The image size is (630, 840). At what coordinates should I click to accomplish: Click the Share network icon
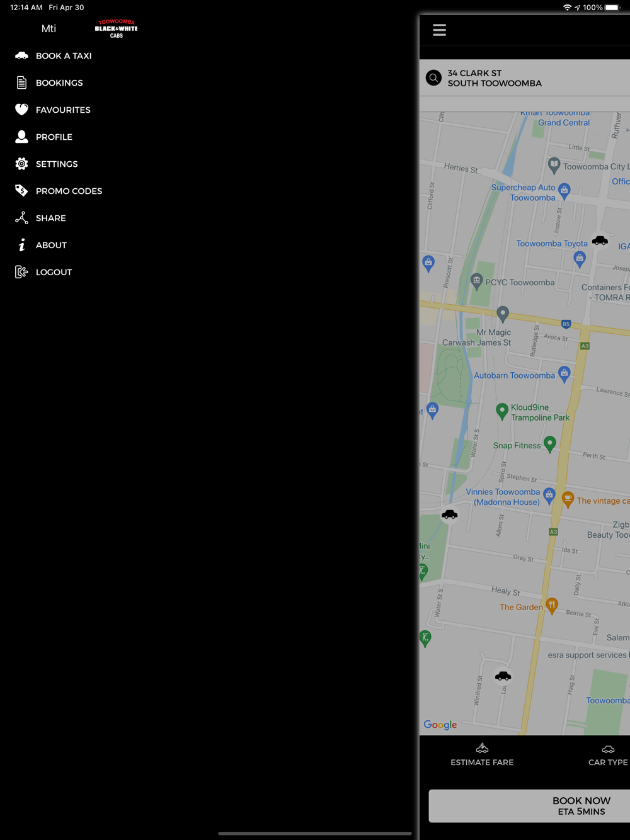(21, 218)
